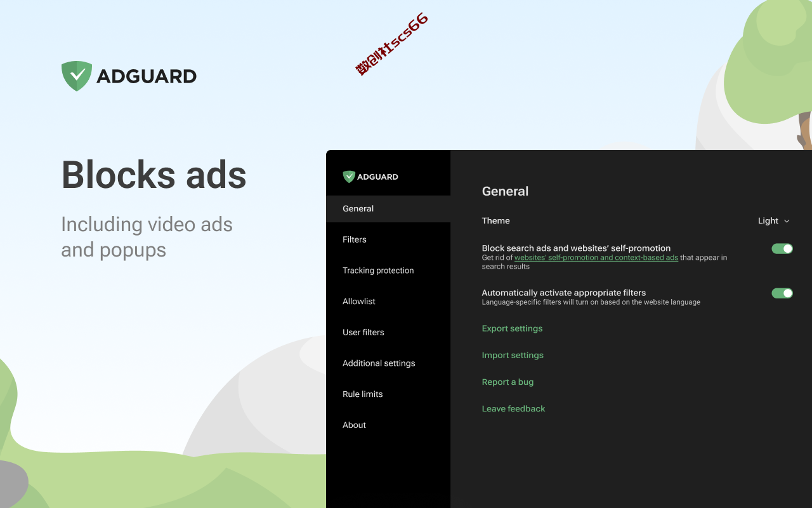The image size is (812, 508).
Task: Click 'Language-specific filters will turn on' description
Action: pyautogui.click(x=591, y=302)
